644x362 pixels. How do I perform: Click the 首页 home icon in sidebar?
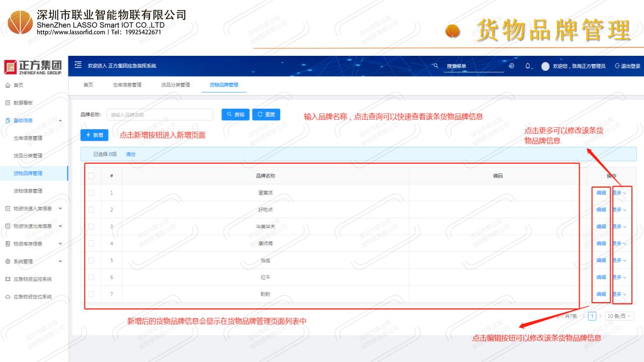point(7,85)
